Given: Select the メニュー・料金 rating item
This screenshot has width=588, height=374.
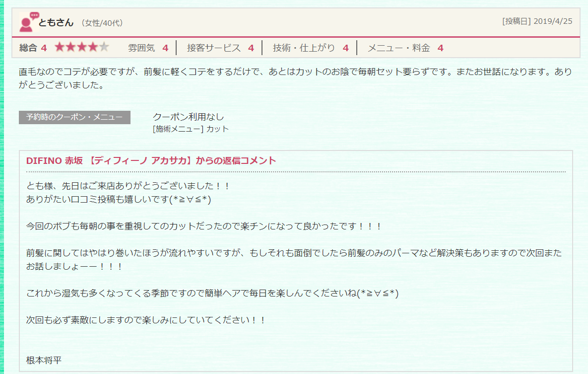Looking at the screenshot, I should (x=405, y=48).
